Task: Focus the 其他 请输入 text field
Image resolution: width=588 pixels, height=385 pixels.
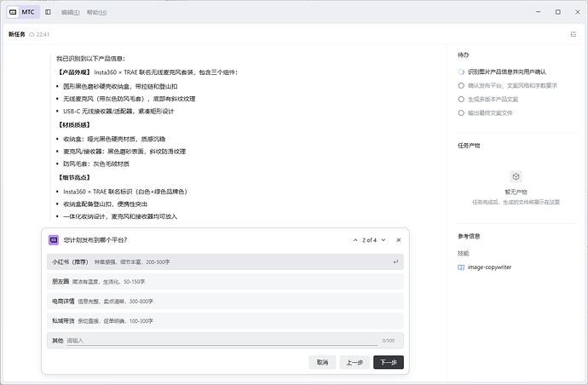Action: [222, 341]
